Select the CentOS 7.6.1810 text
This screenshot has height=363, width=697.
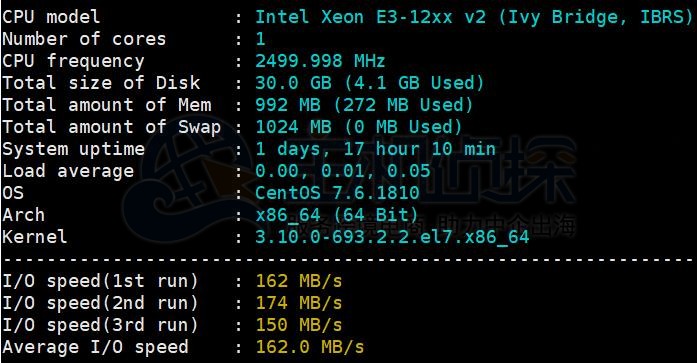(x=337, y=193)
